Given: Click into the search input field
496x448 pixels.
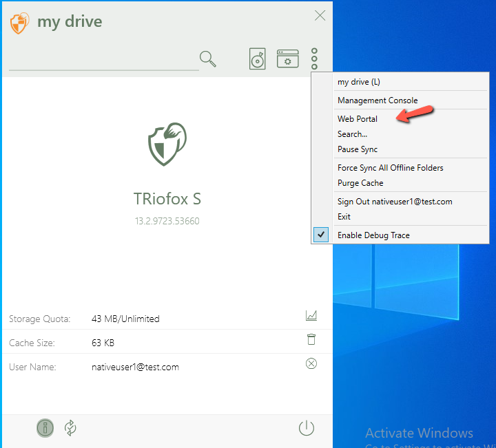Looking at the screenshot, I should [x=104, y=60].
